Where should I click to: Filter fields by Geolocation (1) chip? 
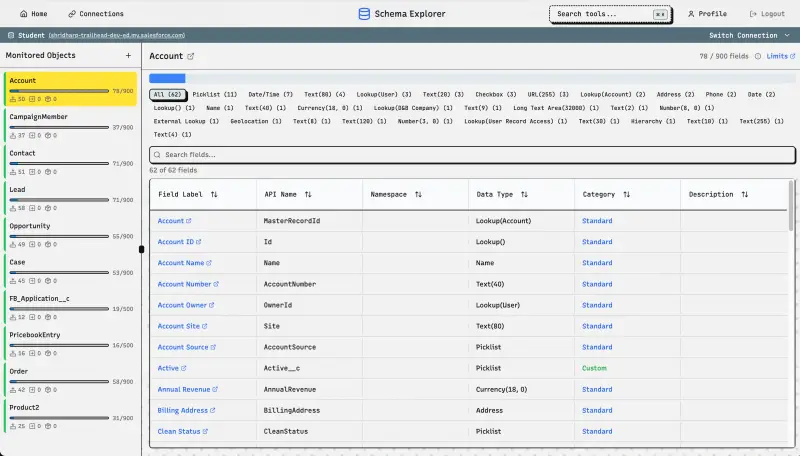256,121
